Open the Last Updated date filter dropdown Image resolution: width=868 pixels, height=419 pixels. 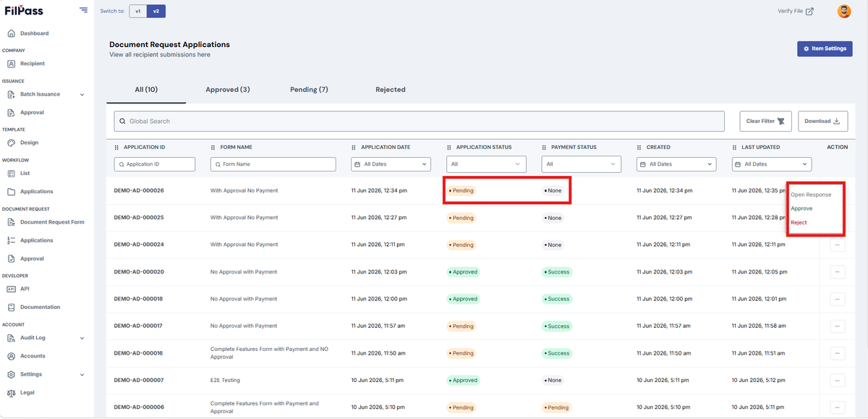(772, 164)
